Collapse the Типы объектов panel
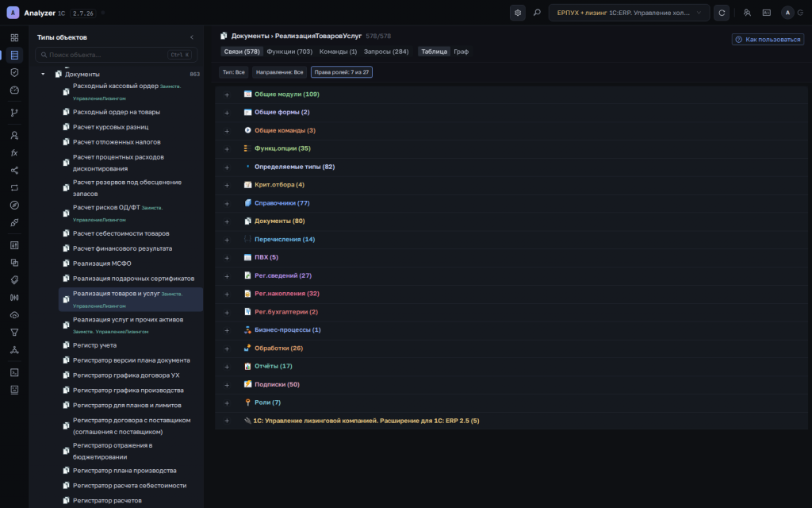 point(192,37)
